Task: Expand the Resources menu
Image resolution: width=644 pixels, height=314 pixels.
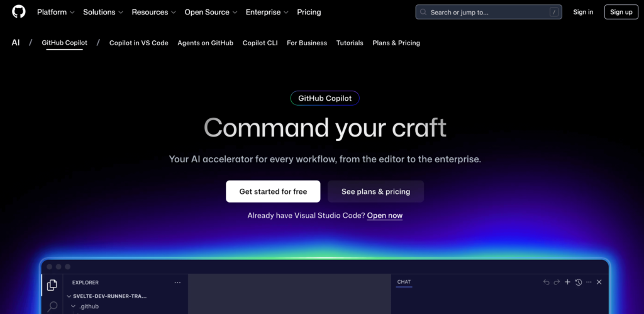Action: tap(153, 12)
